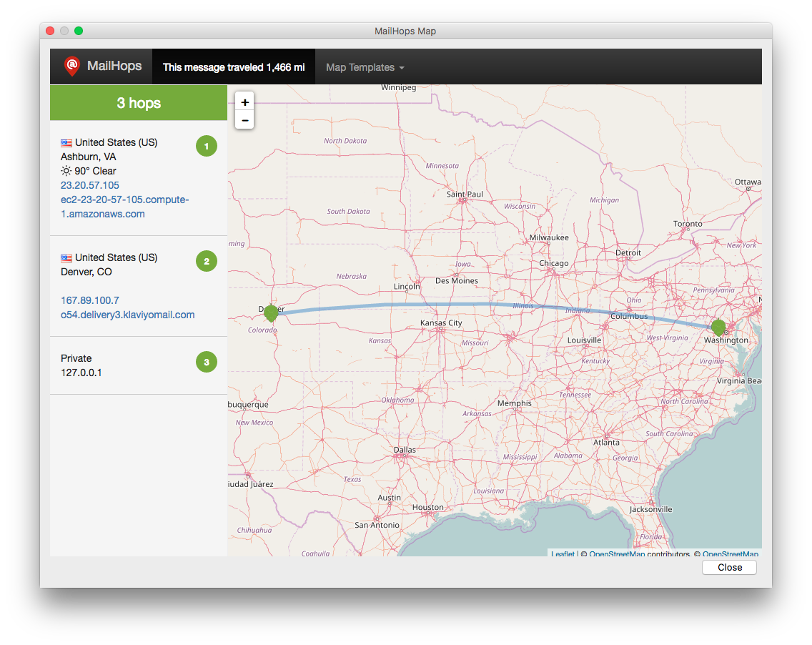The width and height of the screenshot is (812, 645).
Task: Open the Leaflet attribution link
Action: [563, 553]
